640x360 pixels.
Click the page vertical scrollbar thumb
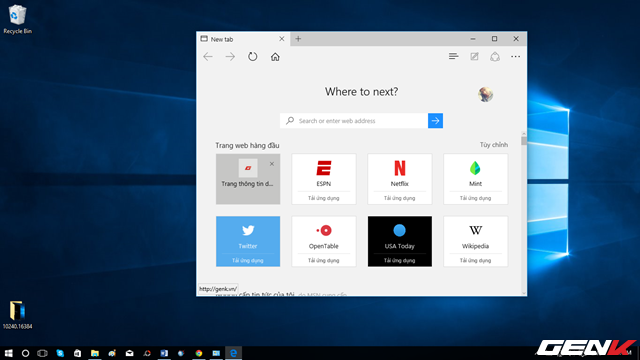524,141
